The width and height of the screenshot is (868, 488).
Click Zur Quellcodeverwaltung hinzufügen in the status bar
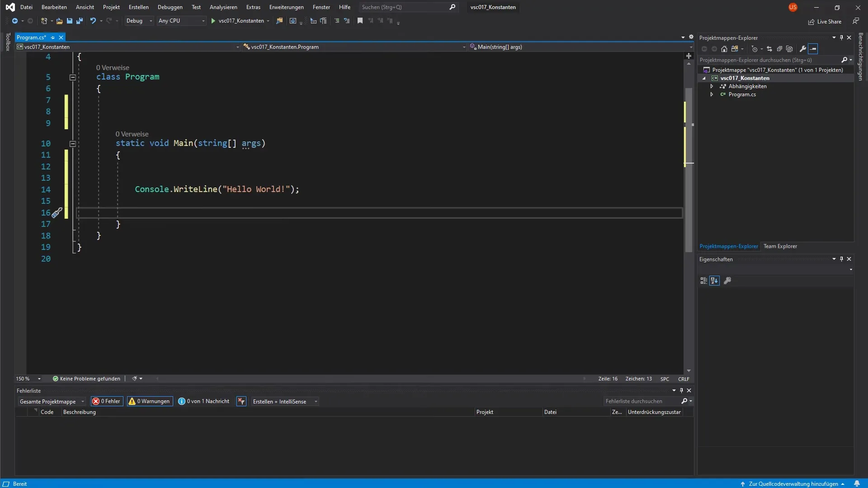(793, 483)
